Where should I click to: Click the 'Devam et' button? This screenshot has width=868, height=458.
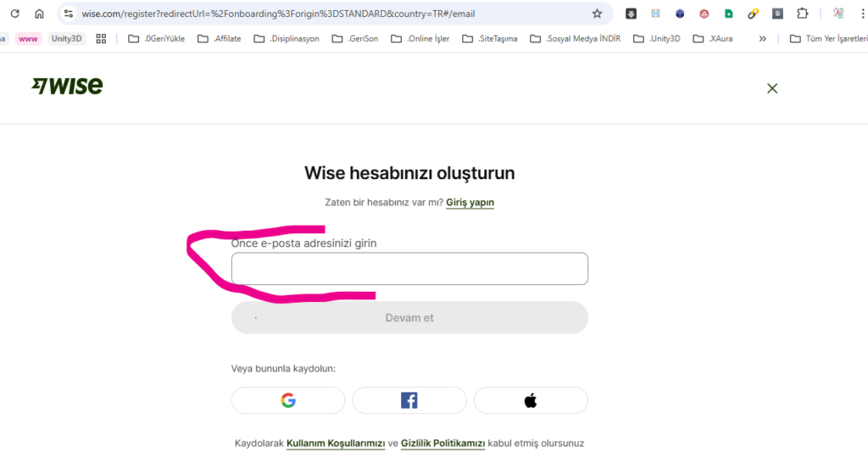tap(409, 317)
